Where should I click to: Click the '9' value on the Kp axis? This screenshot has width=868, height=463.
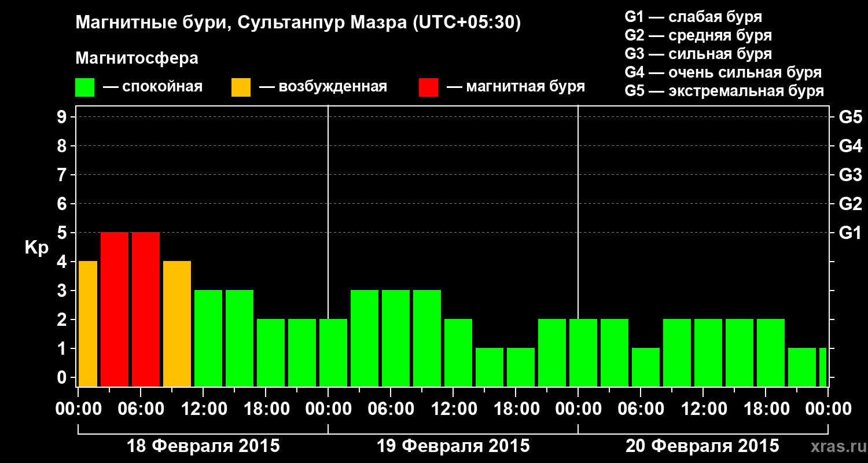tap(63, 117)
